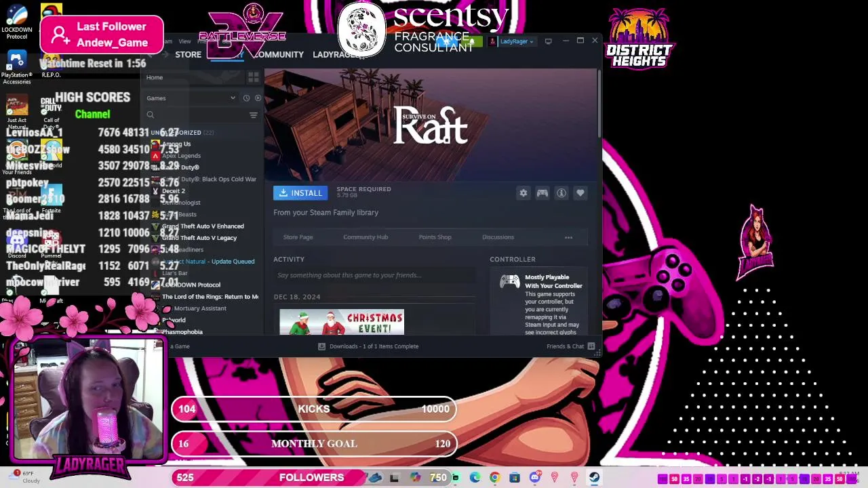Open Raft Community Hub link
The image size is (868, 488).
[366, 237]
